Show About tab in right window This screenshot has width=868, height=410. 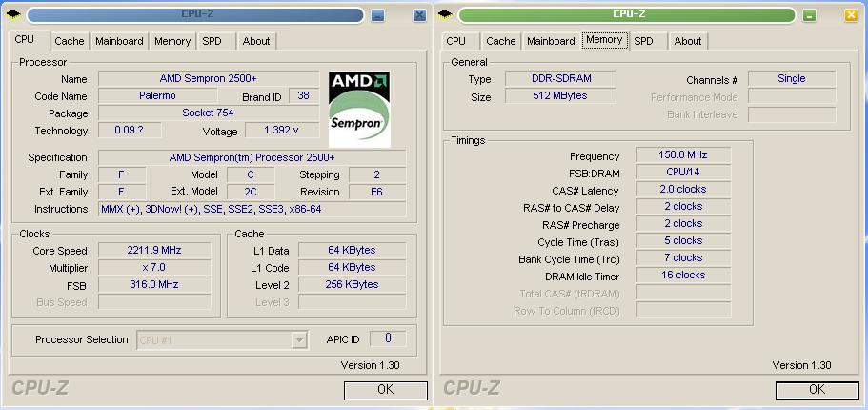click(688, 41)
